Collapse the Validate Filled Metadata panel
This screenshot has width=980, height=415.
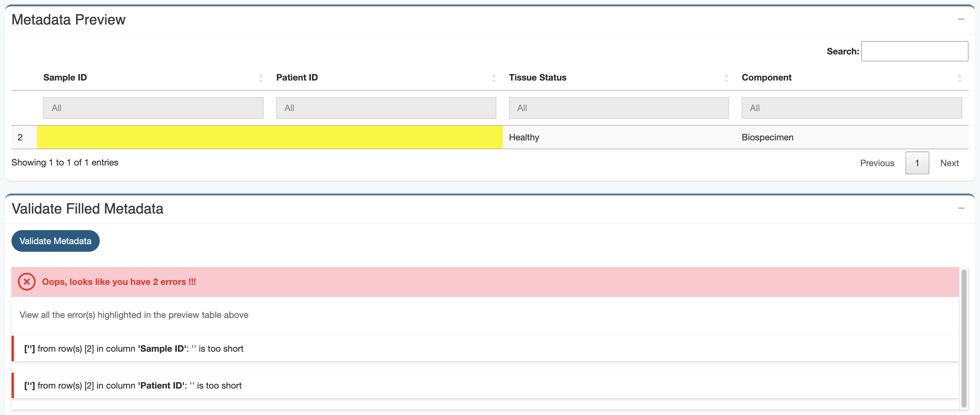(x=961, y=208)
